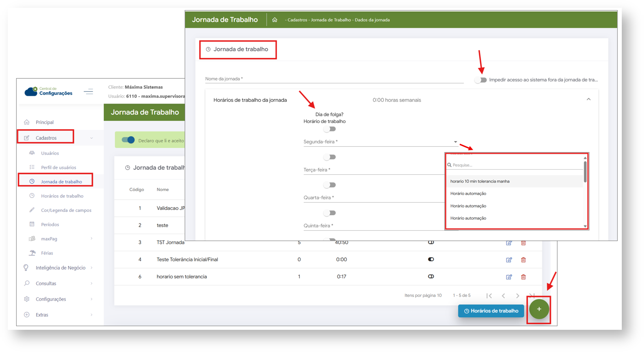Edit the horario sem tolerancia row
Viewport: 644px width, 352px height.
tap(509, 277)
